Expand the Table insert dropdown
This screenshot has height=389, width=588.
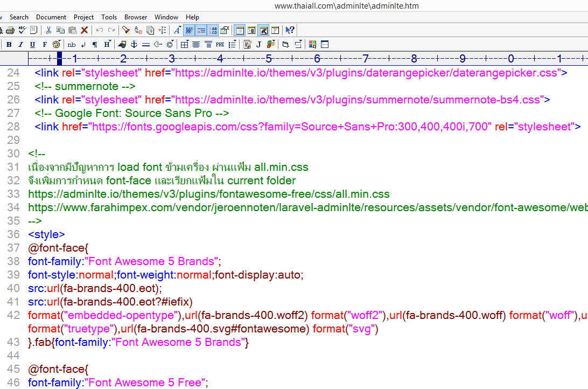click(185, 44)
